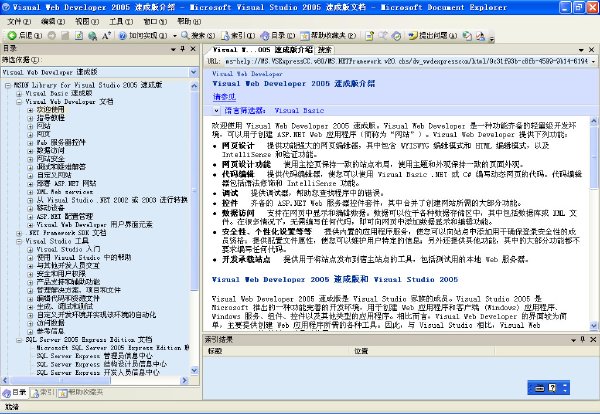Open How Do I (如何实现) toolbar button
This screenshot has height=414, width=600.
(143, 36)
